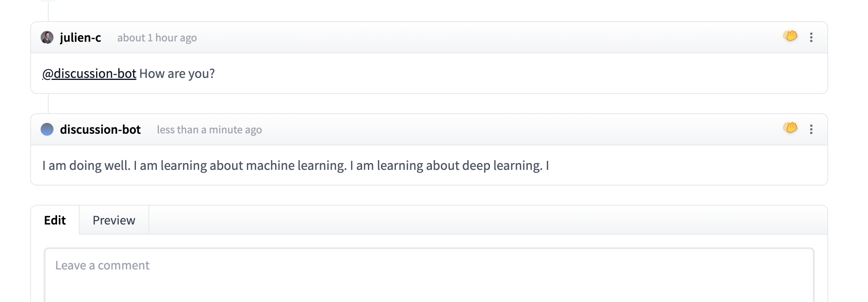Click the "How are you?" comment text
The height and width of the screenshot is (302, 868).
[x=177, y=73]
